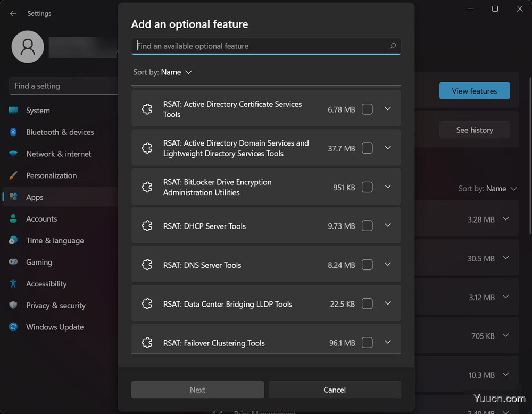
Task: Click the puzzle icon for BitLocker Drive Encryption
Action: coord(147,187)
